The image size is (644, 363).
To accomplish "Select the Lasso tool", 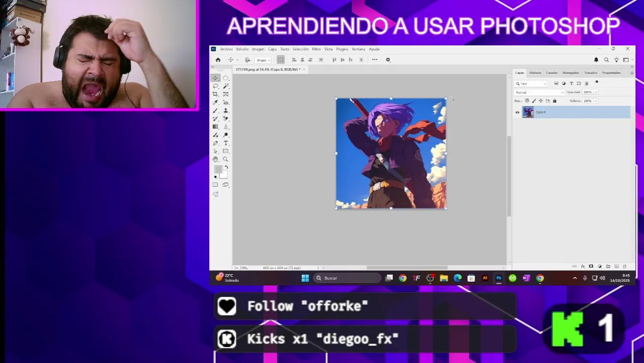I will click(216, 86).
